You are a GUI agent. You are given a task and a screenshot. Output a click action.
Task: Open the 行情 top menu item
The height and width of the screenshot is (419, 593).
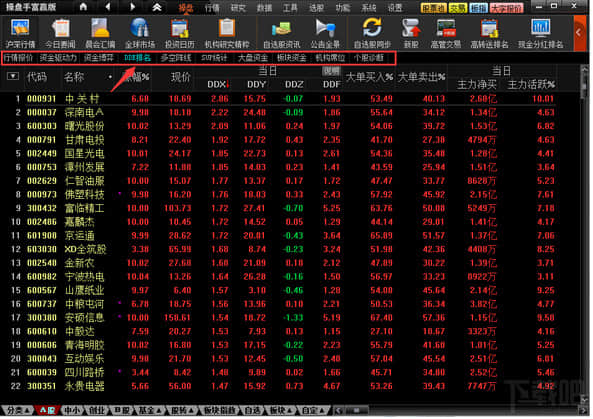pyautogui.click(x=212, y=8)
